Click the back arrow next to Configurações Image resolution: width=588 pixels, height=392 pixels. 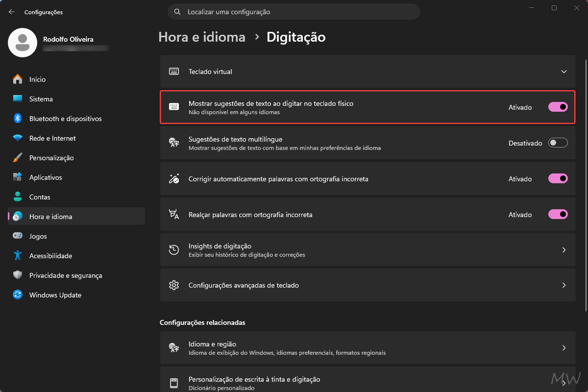[12, 12]
